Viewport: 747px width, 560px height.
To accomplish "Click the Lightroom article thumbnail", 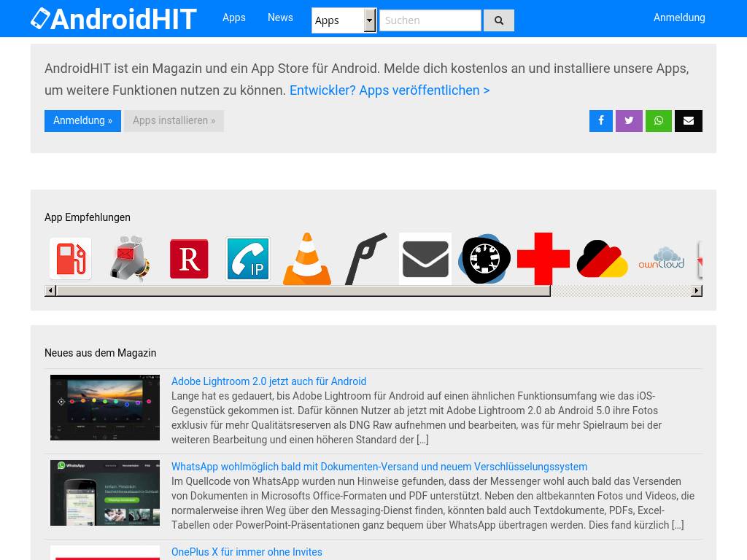I will 105,408.
